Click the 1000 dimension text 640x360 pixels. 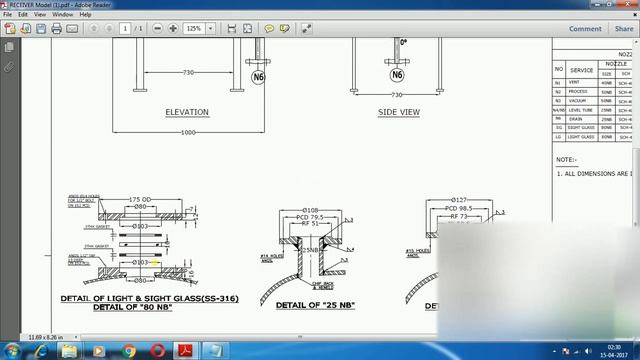(x=188, y=132)
